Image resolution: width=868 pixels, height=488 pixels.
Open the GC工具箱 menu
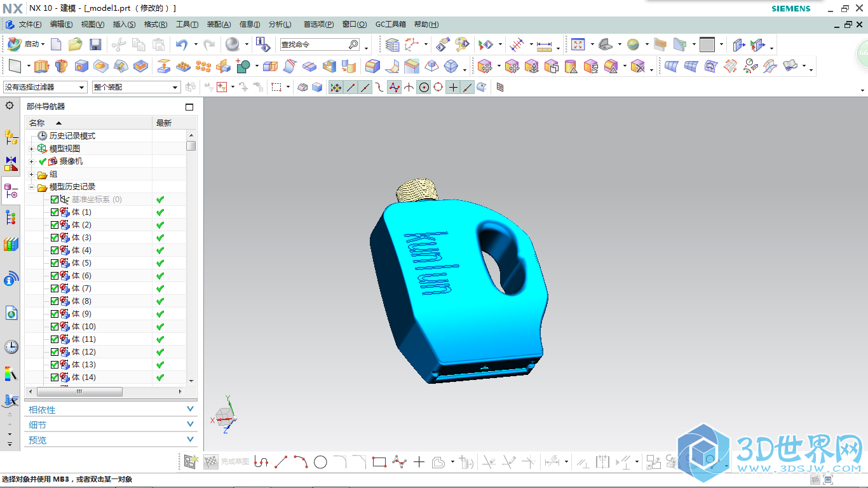pos(390,24)
